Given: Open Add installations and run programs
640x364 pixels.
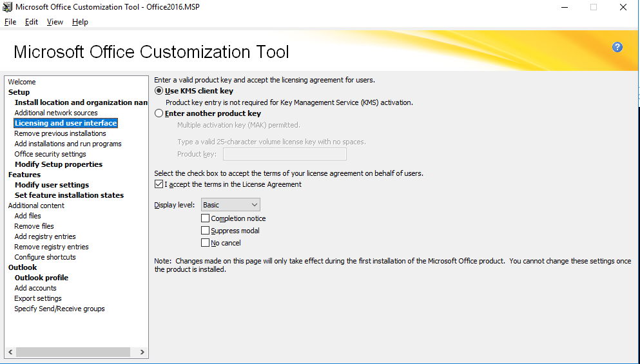Looking at the screenshot, I should coord(68,144).
